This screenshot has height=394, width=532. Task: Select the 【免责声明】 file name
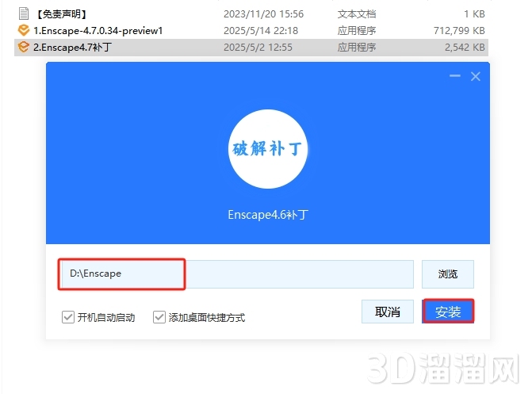pos(62,14)
